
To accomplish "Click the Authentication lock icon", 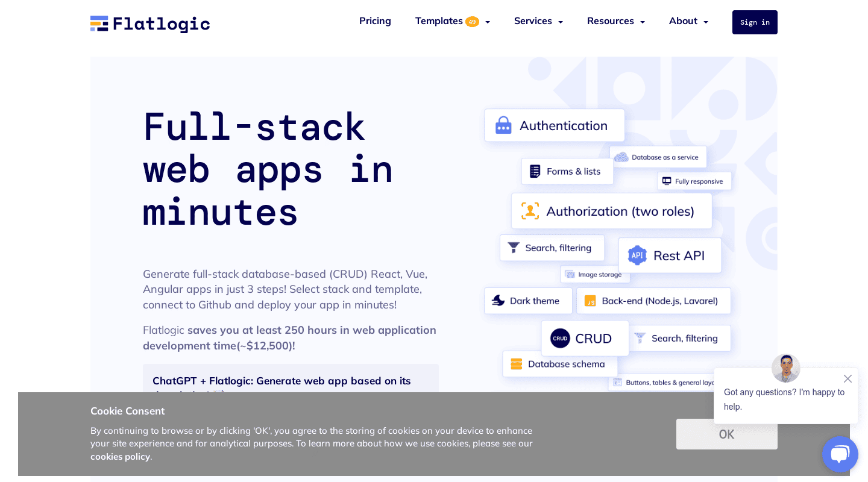I will point(503,125).
